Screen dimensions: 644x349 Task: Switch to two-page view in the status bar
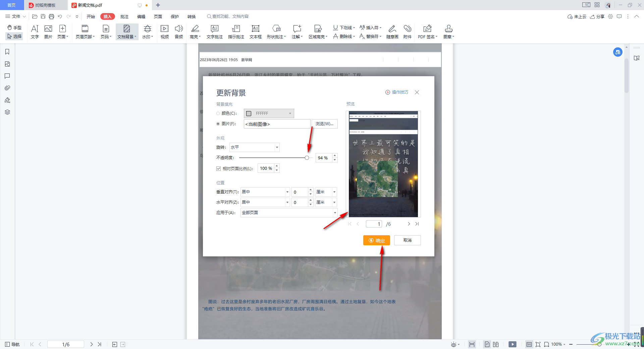tap(496, 344)
